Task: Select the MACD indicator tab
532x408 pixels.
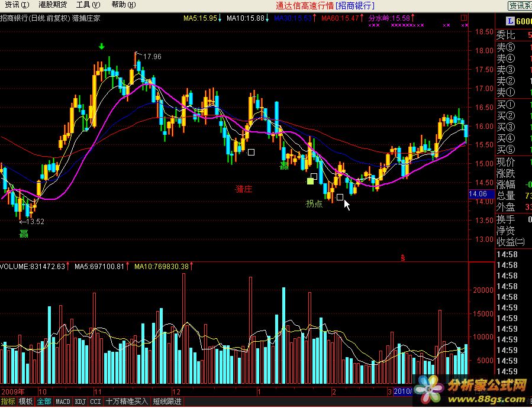Action: 62,401
